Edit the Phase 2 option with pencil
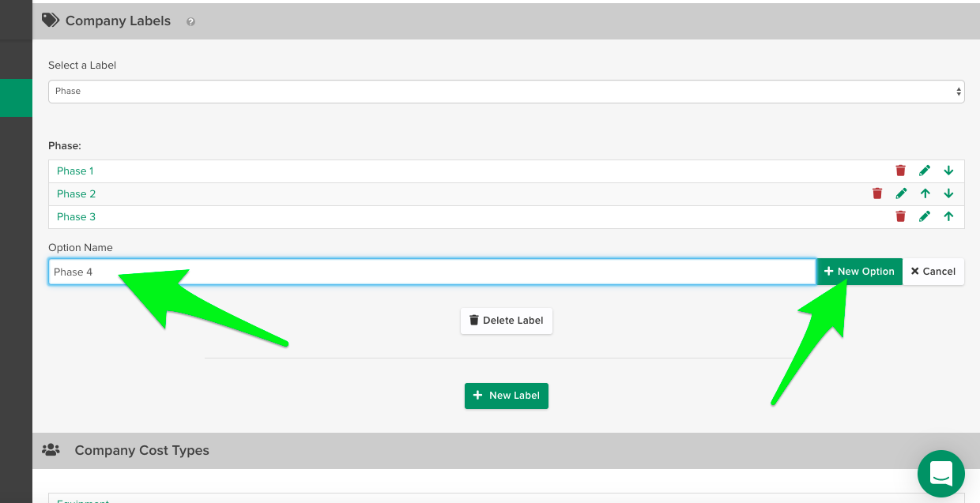980x503 pixels. 901,193
